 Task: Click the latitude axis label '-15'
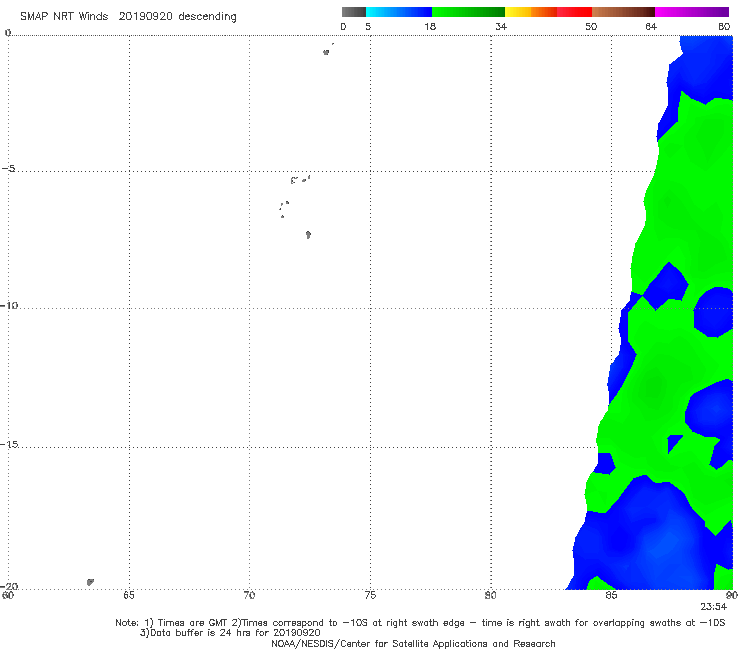[x=9, y=444]
